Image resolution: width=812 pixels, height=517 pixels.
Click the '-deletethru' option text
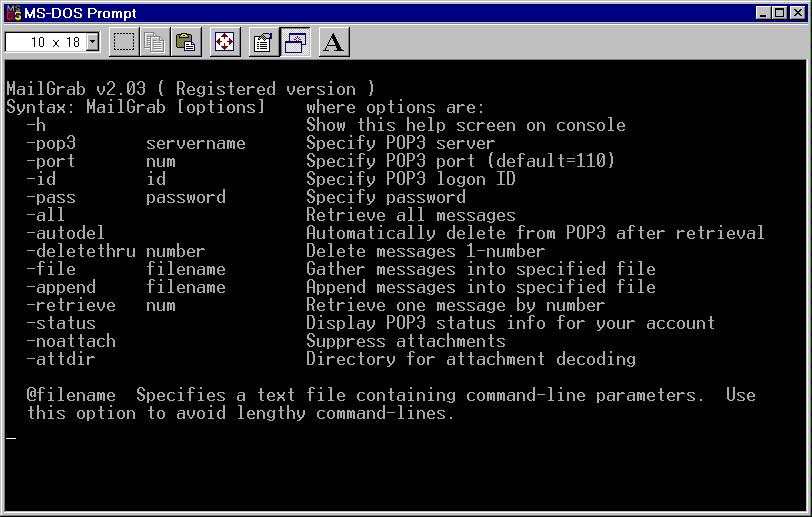pos(81,251)
